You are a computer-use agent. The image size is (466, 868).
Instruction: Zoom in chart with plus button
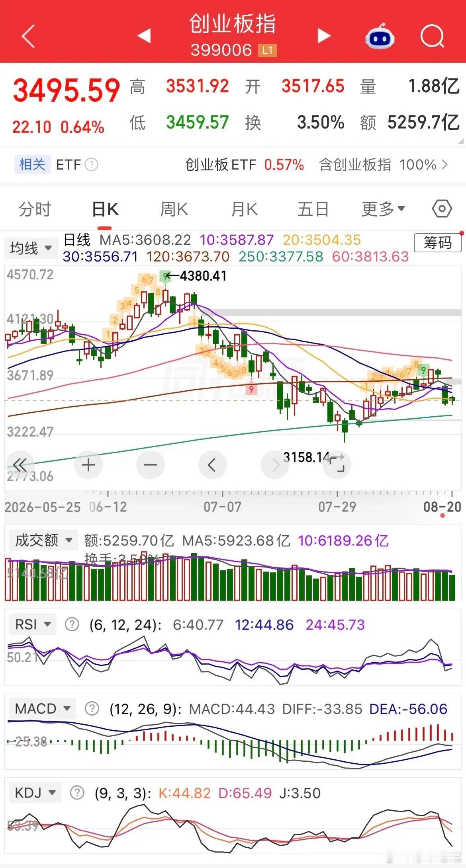[88, 465]
